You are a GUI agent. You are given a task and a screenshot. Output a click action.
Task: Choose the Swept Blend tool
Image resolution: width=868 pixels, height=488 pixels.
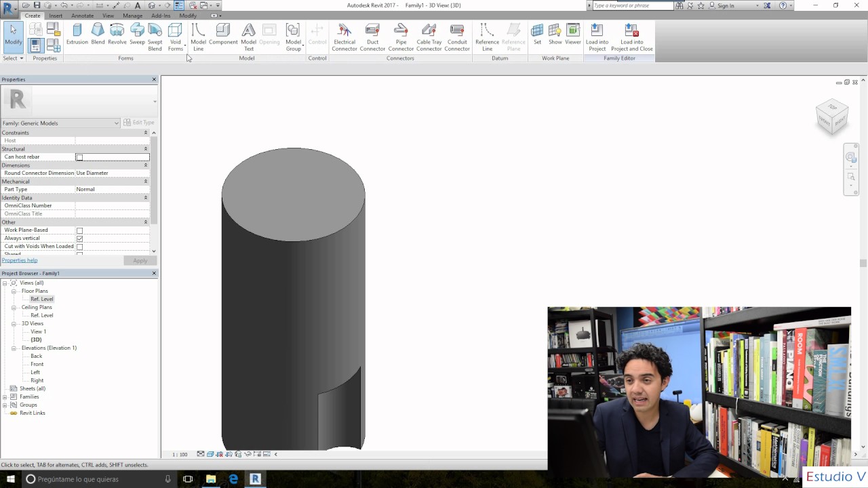coord(155,37)
